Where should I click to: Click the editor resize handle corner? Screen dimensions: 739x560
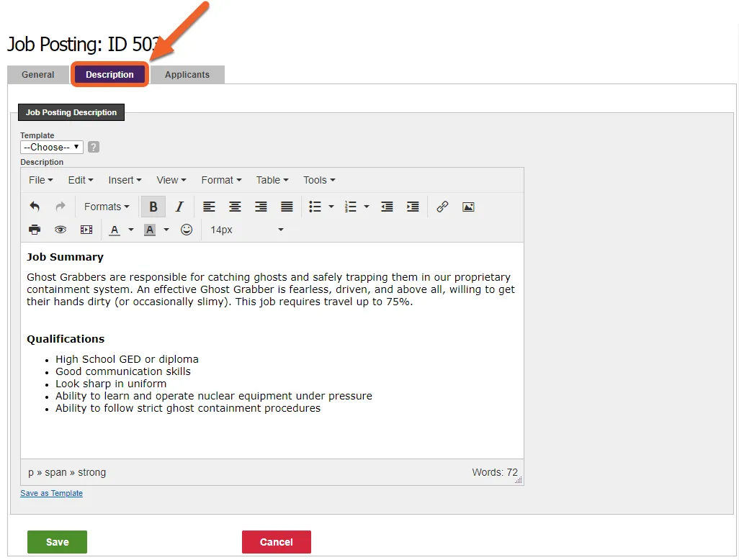coord(519,480)
